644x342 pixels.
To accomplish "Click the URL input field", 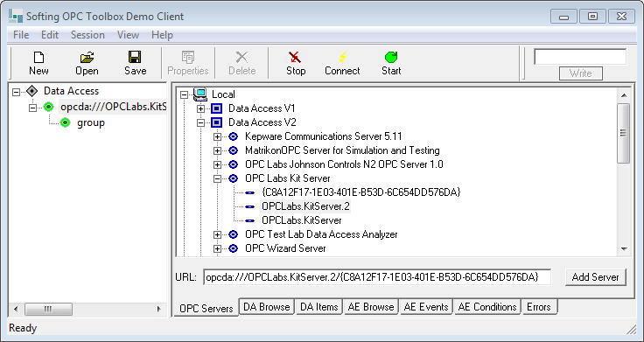I will click(377, 277).
